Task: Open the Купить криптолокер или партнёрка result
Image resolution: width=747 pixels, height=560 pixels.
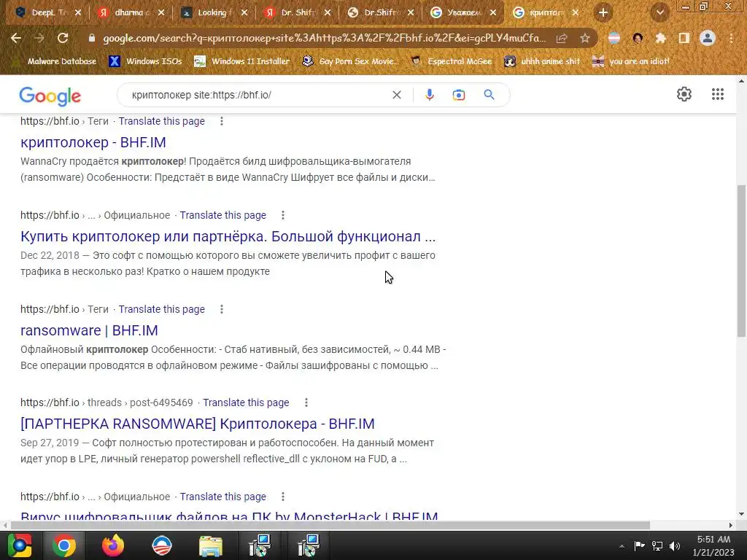Action: coord(228,237)
